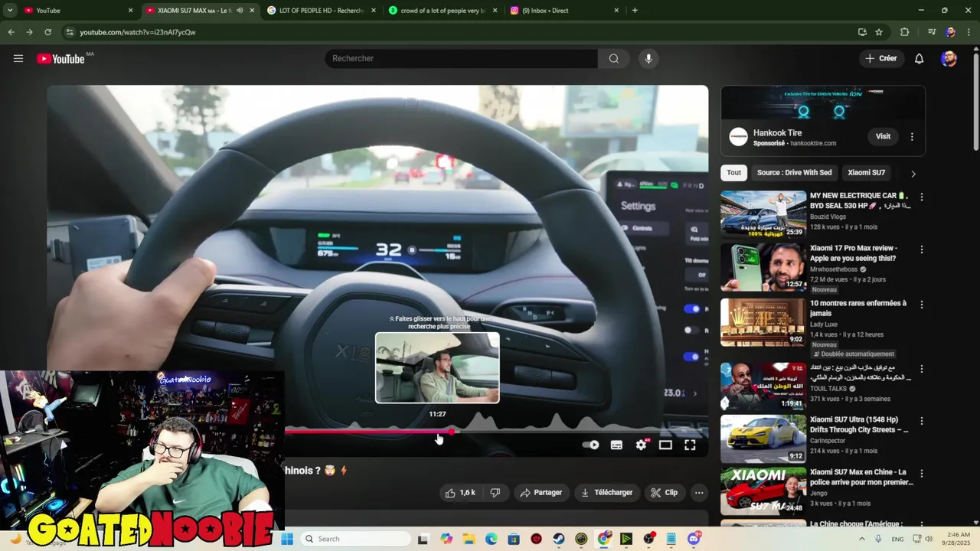The height and width of the screenshot is (551, 980).
Task: Toggle subtitles in the video player
Action: tap(616, 445)
